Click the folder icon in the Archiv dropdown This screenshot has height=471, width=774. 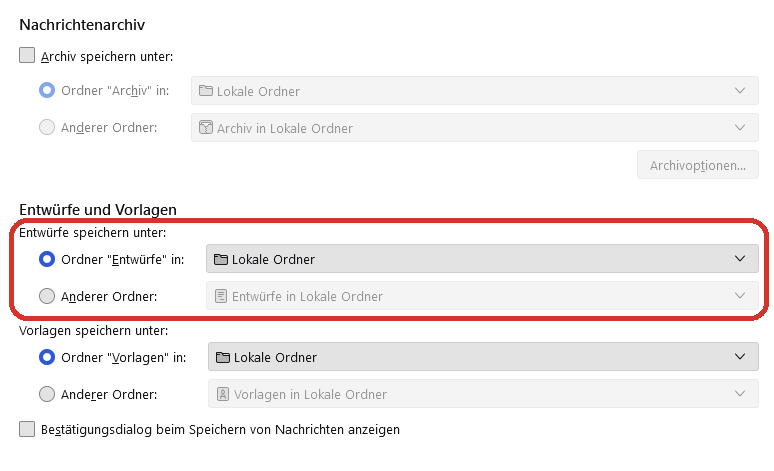click(206, 91)
